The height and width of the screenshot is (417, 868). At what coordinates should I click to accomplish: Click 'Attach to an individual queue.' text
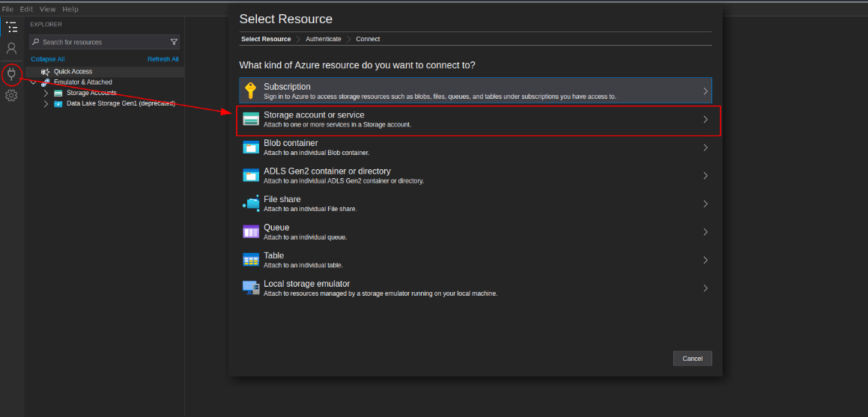pyautogui.click(x=305, y=237)
